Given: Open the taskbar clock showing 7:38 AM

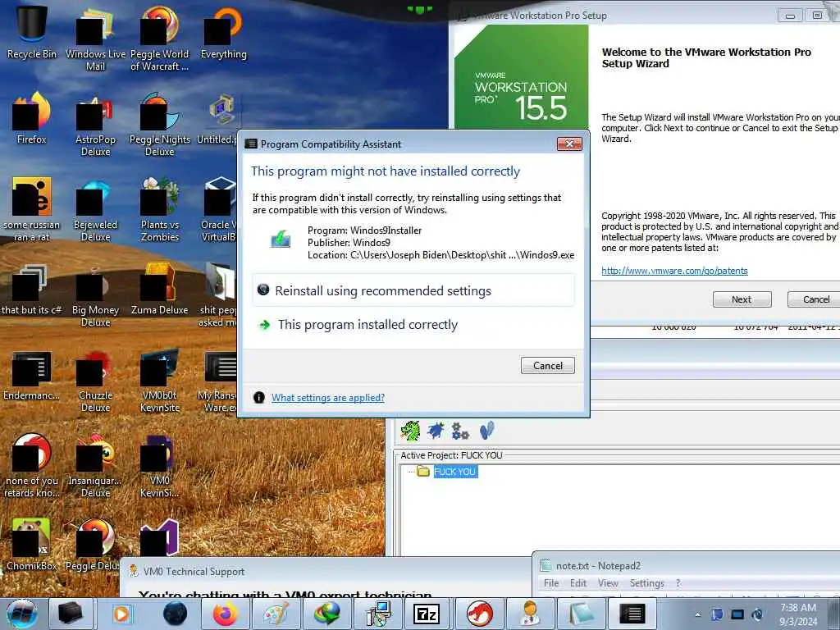Looking at the screenshot, I should (798, 614).
